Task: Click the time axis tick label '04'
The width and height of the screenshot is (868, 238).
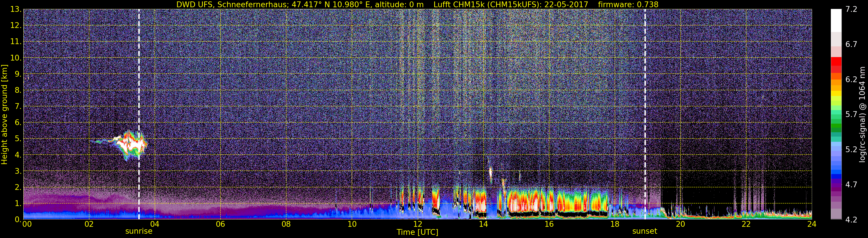Action: [x=154, y=224]
